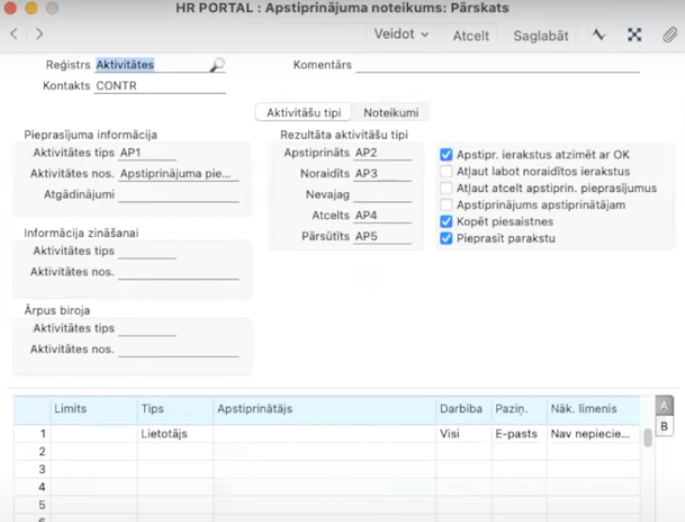The height and width of the screenshot is (522, 685).
Task: Click the Saglabāt button
Action: pos(540,35)
